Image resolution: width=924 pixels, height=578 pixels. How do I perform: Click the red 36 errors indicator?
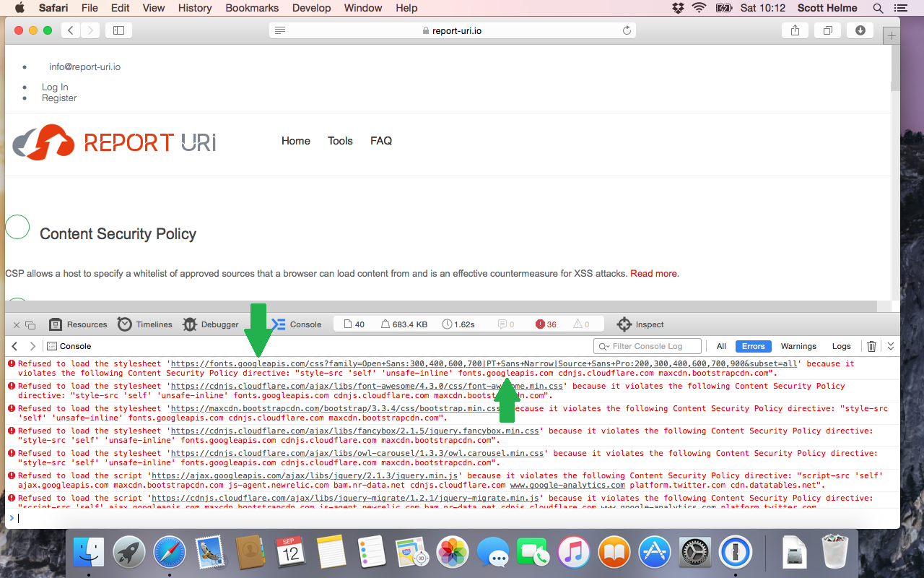546,324
